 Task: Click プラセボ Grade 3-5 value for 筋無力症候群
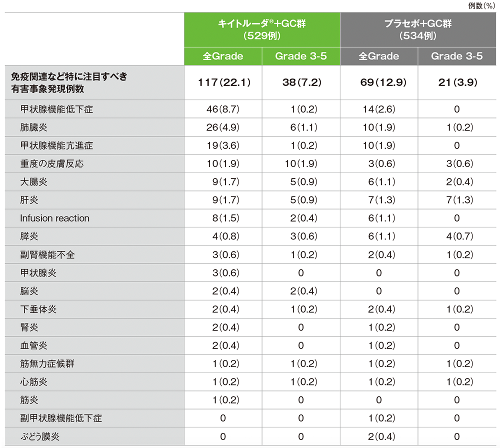pyautogui.click(x=460, y=364)
